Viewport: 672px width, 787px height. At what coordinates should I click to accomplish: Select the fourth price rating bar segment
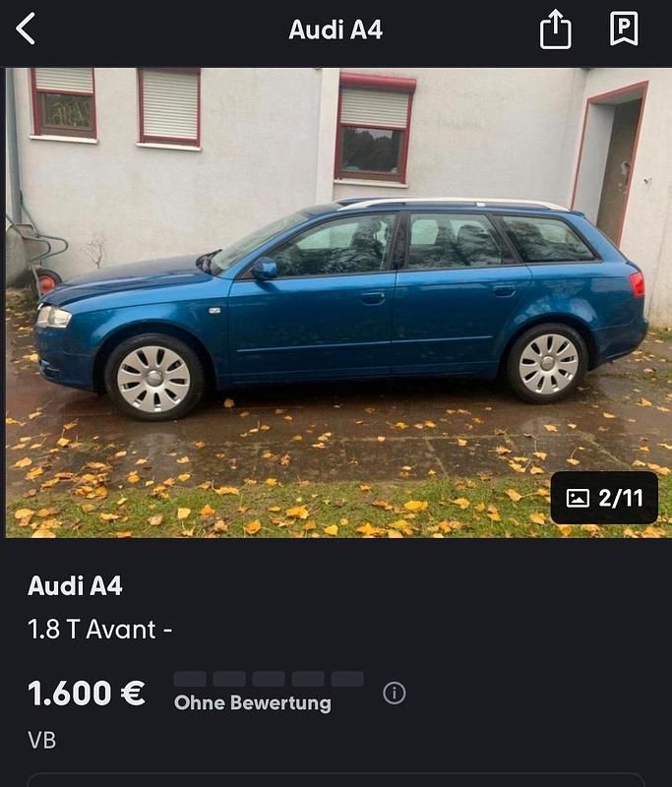click(308, 679)
